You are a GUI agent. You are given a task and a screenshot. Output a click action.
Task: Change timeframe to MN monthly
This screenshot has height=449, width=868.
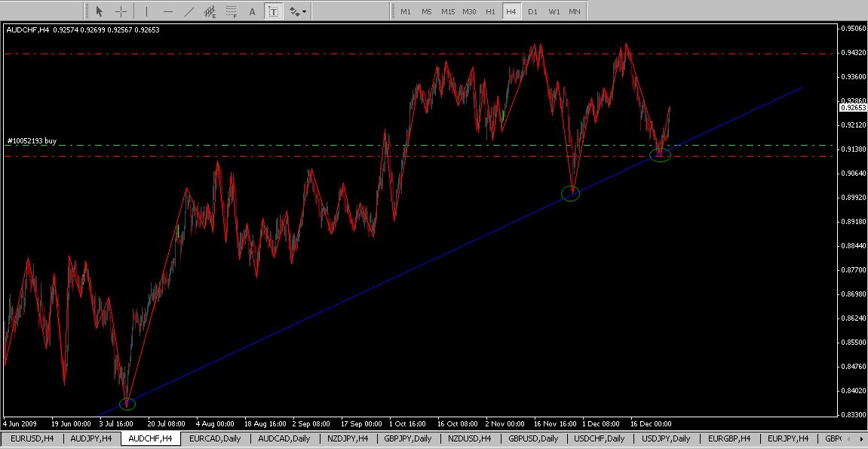coord(575,11)
